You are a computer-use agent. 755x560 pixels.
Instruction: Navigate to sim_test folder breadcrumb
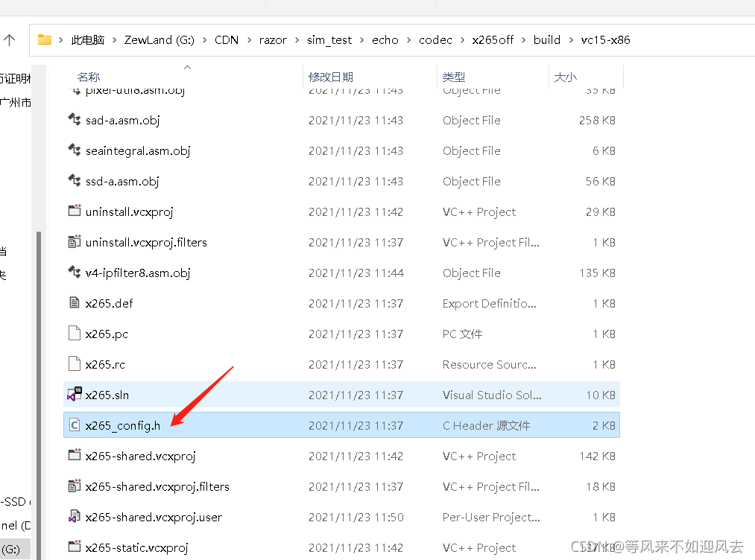(329, 40)
